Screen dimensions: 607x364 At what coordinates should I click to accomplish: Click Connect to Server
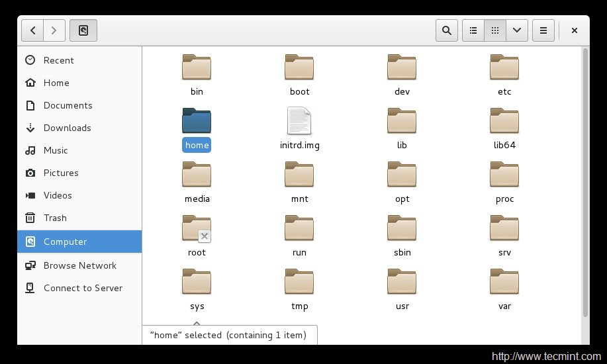click(x=83, y=288)
